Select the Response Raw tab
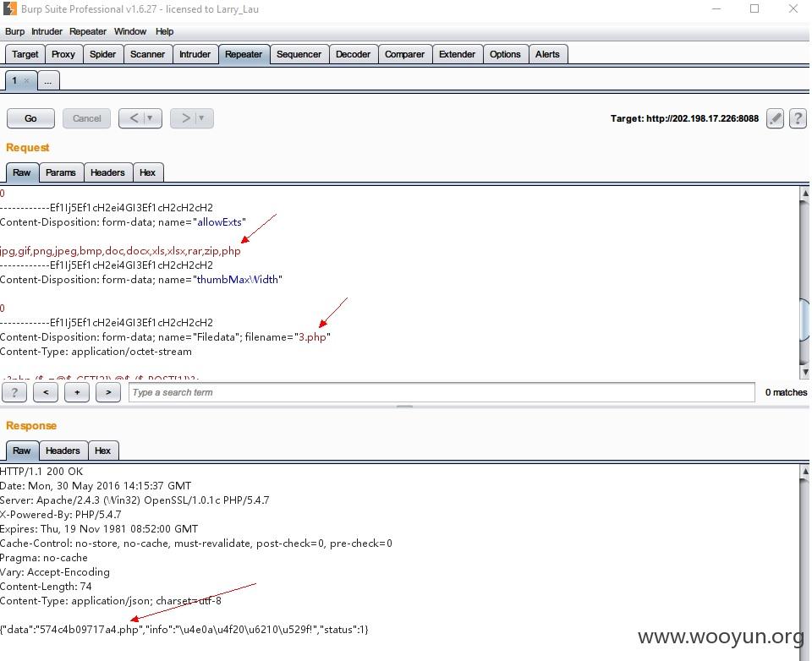812x661 pixels. [x=22, y=451]
